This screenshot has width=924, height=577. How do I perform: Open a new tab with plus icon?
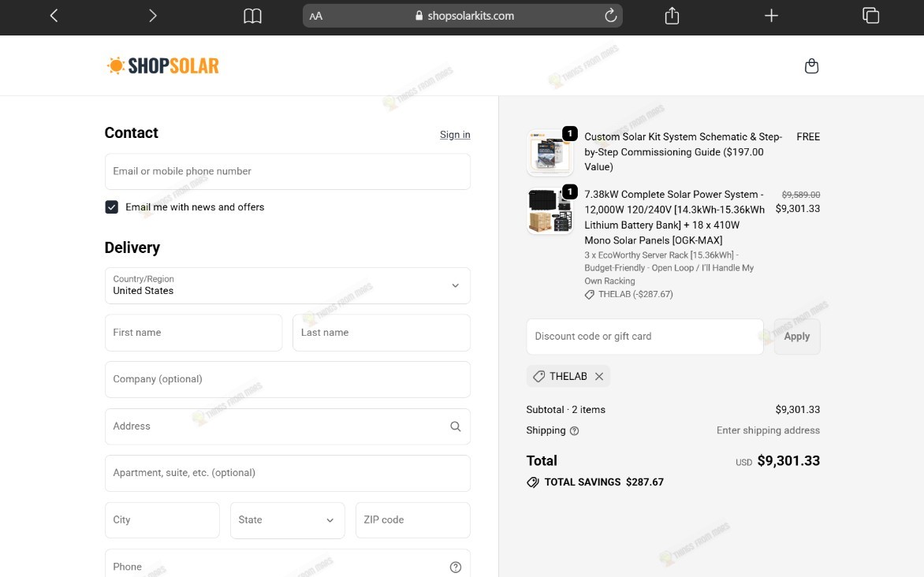coord(771,16)
